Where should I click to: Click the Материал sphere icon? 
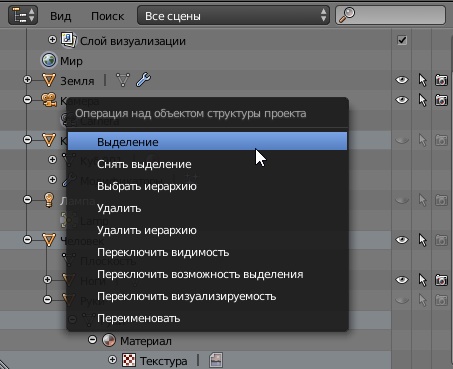click(x=109, y=340)
